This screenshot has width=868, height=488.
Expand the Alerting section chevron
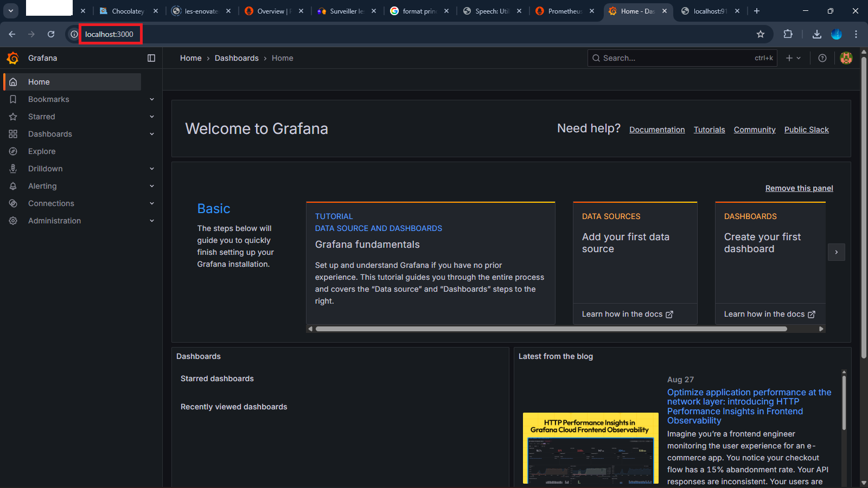[x=152, y=186]
